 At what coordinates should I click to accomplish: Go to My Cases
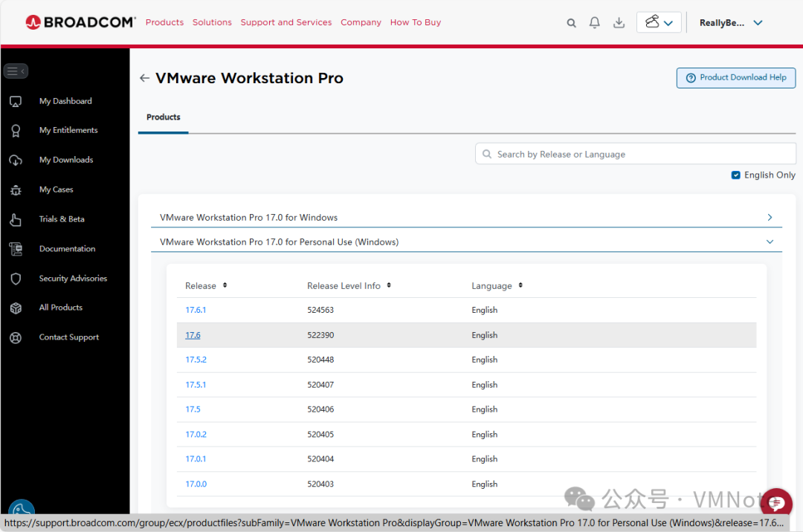pos(57,189)
